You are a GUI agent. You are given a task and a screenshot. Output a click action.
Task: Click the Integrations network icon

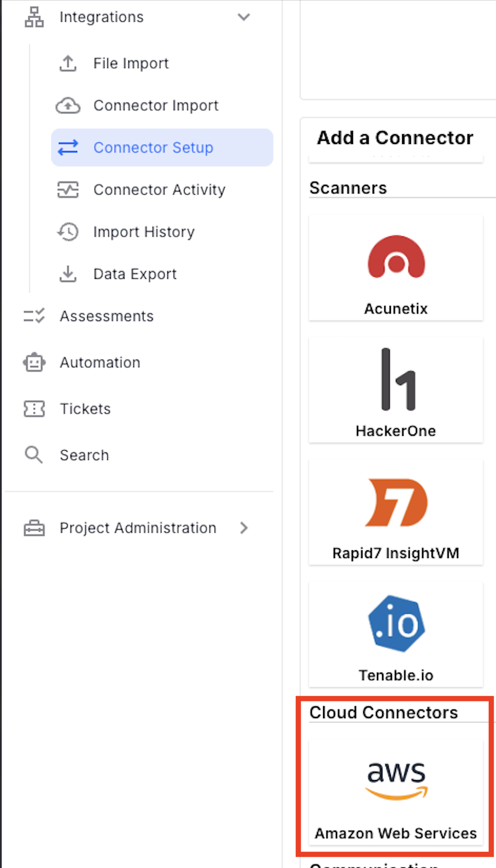[x=34, y=17]
